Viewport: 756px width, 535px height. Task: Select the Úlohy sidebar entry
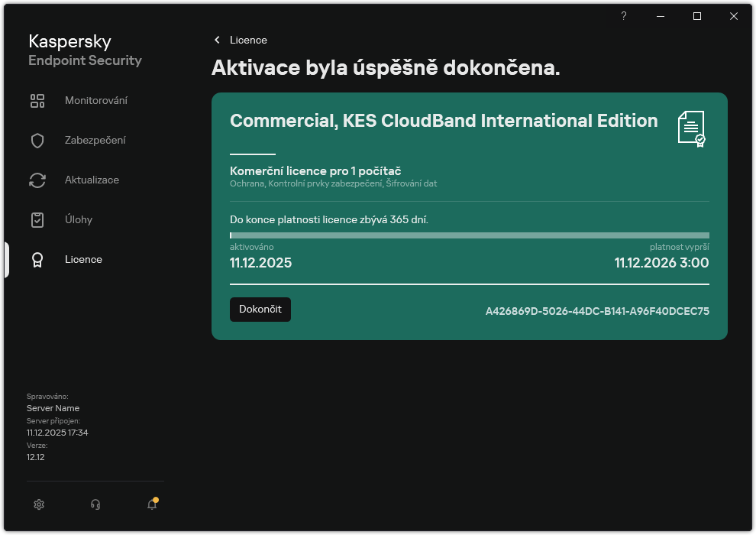(80, 219)
